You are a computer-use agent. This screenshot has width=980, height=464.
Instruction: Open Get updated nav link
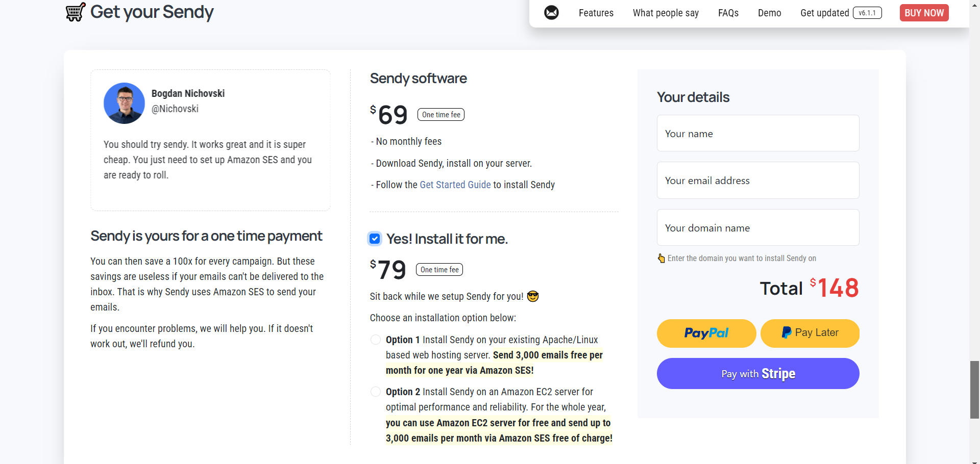click(824, 13)
